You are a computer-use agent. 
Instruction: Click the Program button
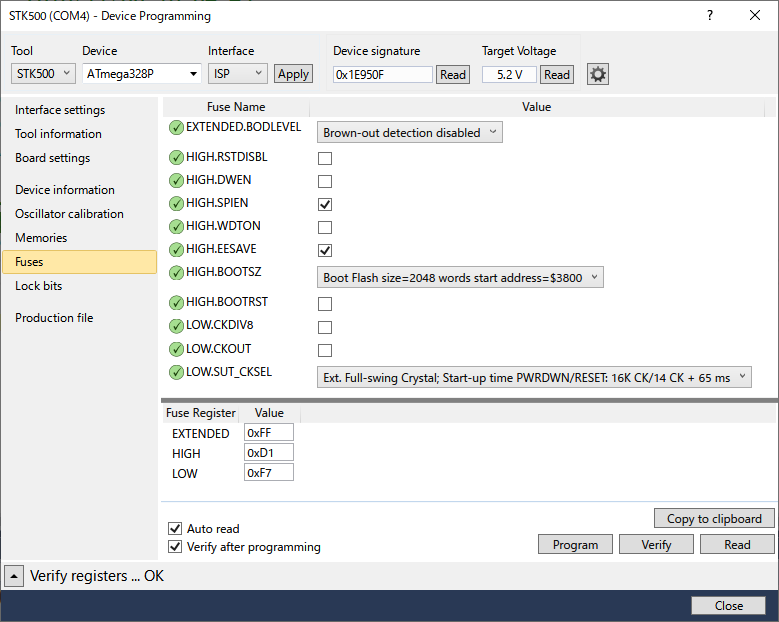[x=575, y=544]
